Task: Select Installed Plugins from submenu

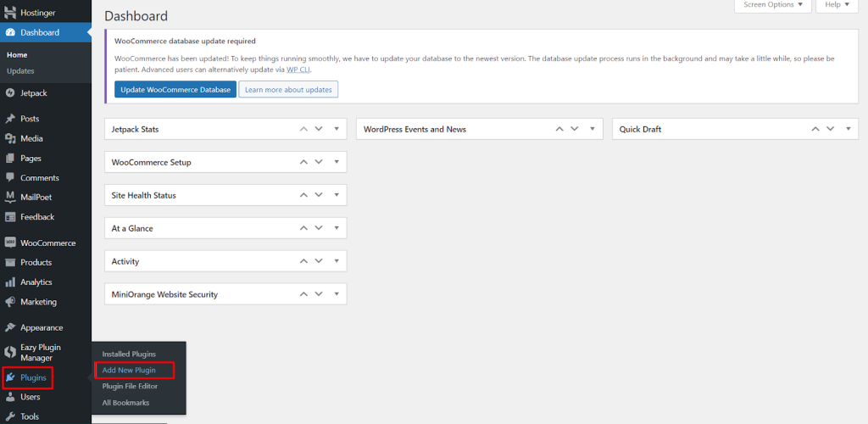Action: click(129, 354)
